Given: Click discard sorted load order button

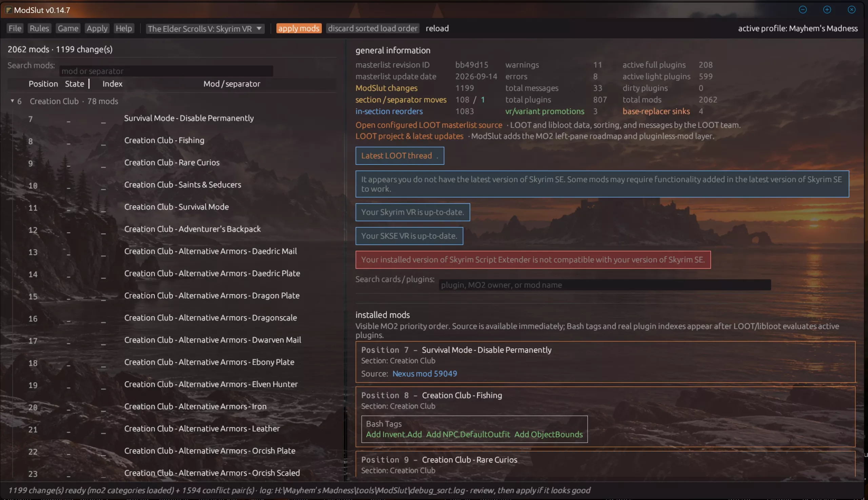Looking at the screenshot, I should click(372, 28).
